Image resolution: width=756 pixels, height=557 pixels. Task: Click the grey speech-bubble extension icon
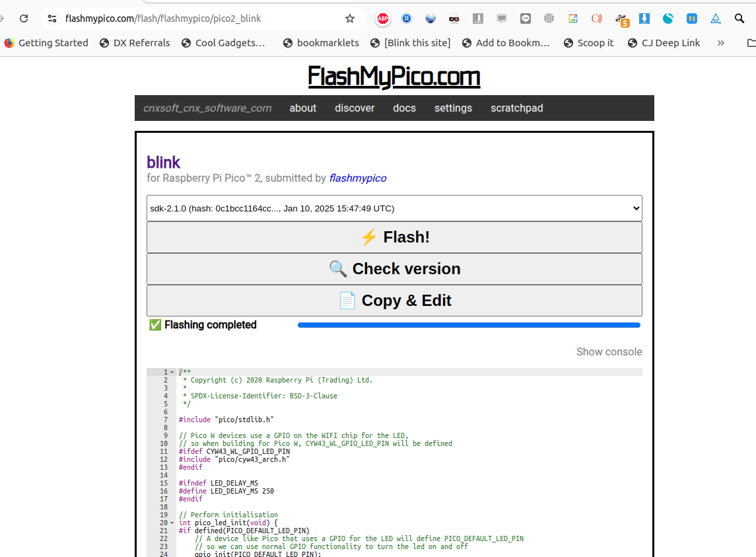point(526,19)
